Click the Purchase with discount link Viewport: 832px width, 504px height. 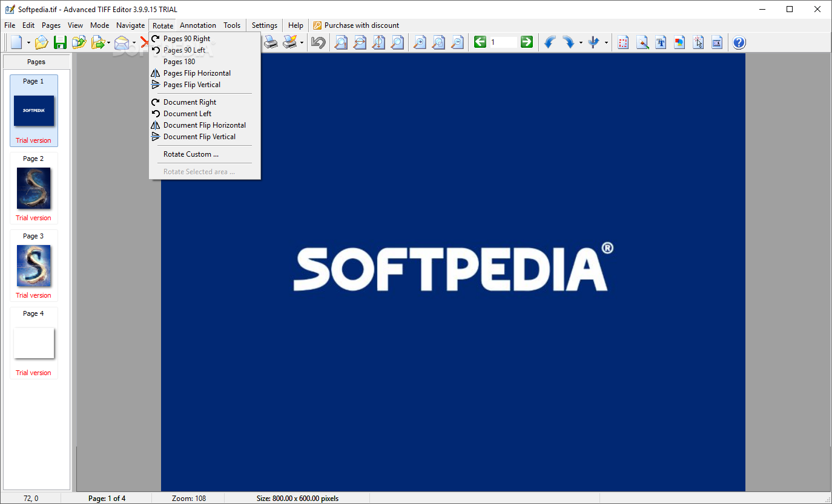pyautogui.click(x=356, y=25)
